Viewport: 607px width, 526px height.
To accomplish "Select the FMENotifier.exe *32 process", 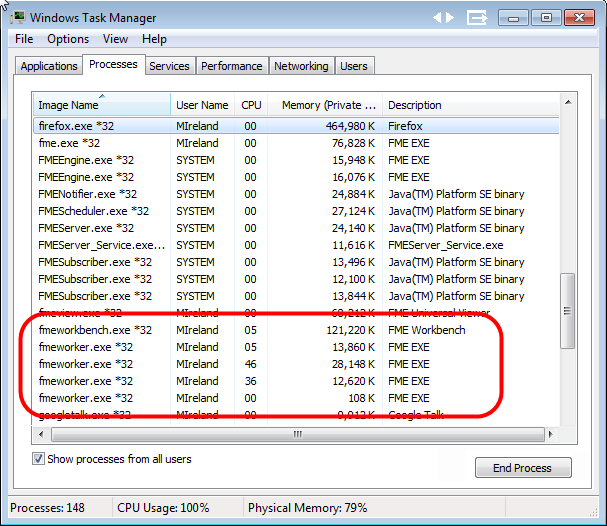I will 296,194.
